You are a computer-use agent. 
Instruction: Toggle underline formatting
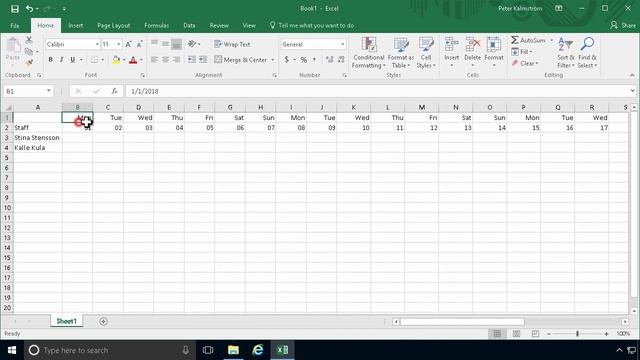pyautogui.click(x=73, y=60)
